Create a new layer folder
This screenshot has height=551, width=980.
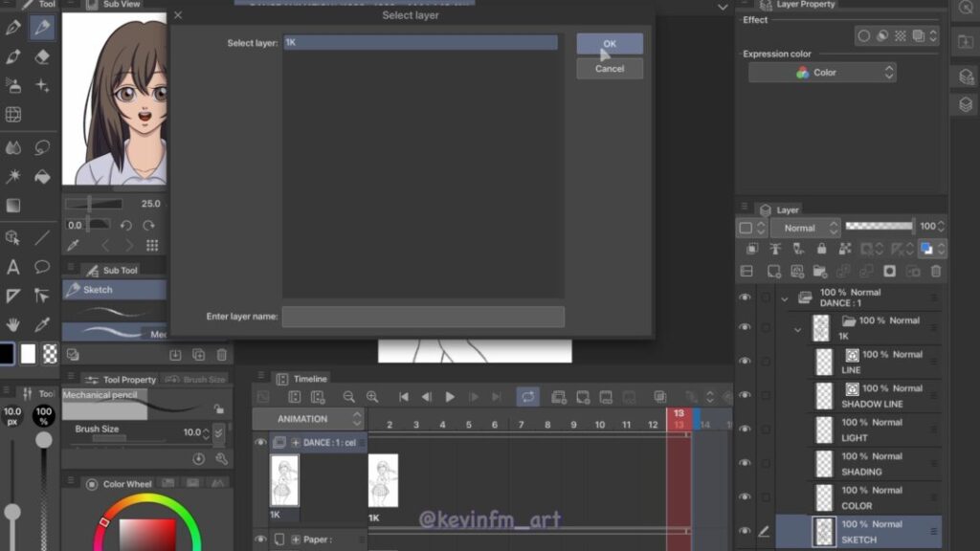click(x=819, y=271)
